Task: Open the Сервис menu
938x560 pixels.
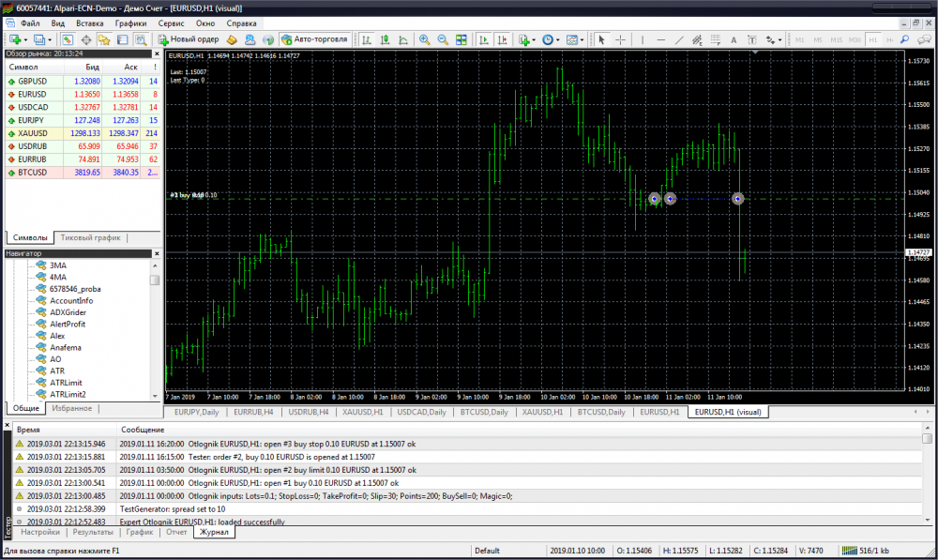Action: tap(171, 23)
